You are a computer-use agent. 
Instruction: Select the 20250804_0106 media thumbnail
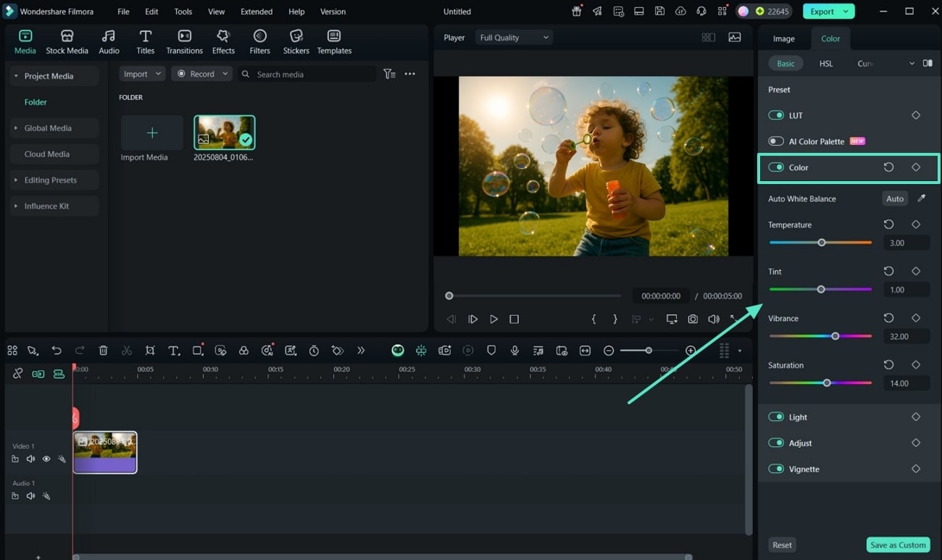click(x=225, y=133)
